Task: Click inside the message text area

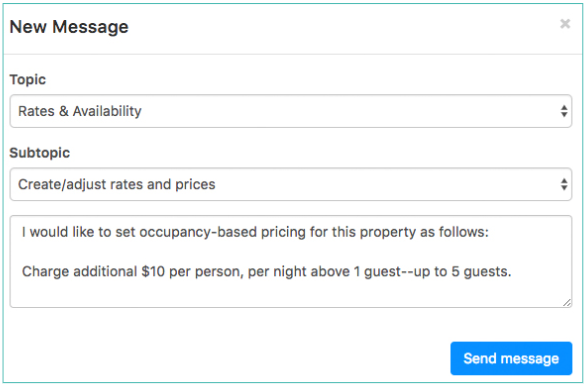Action: [291, 261]
